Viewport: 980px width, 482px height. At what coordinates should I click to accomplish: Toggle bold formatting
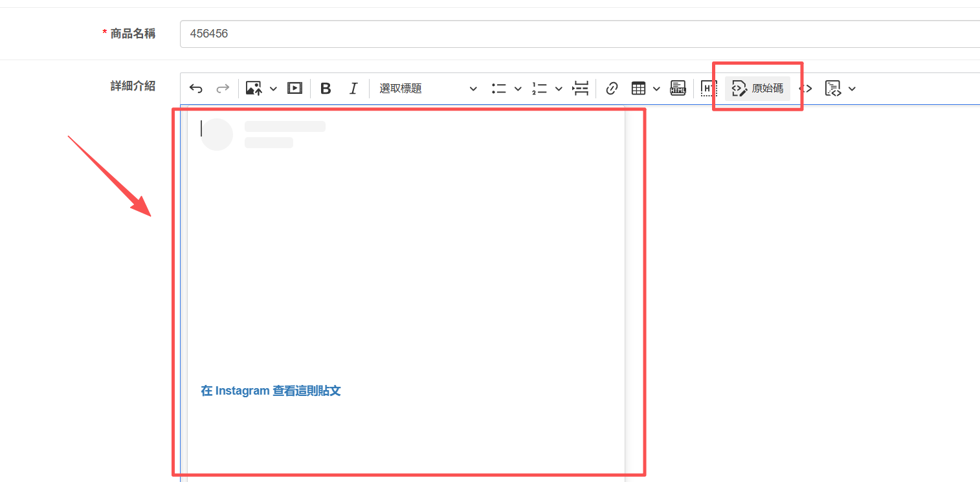coord(326,89)
